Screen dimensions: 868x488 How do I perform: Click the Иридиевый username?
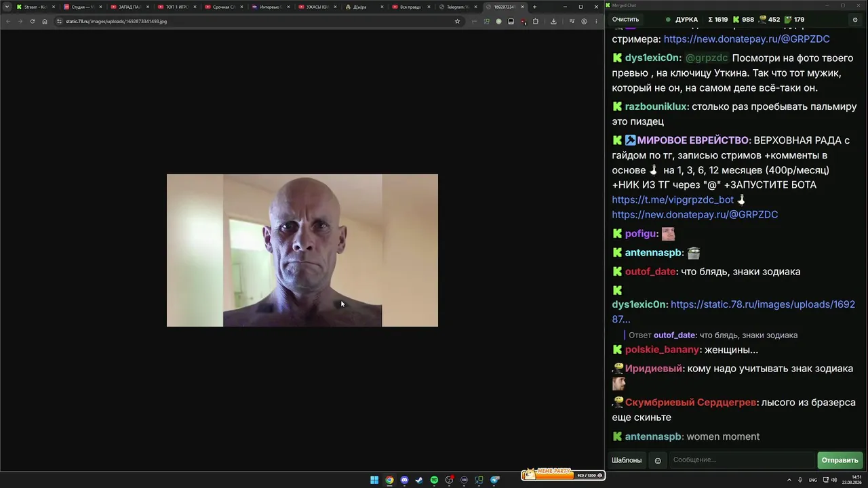point(654,369)
